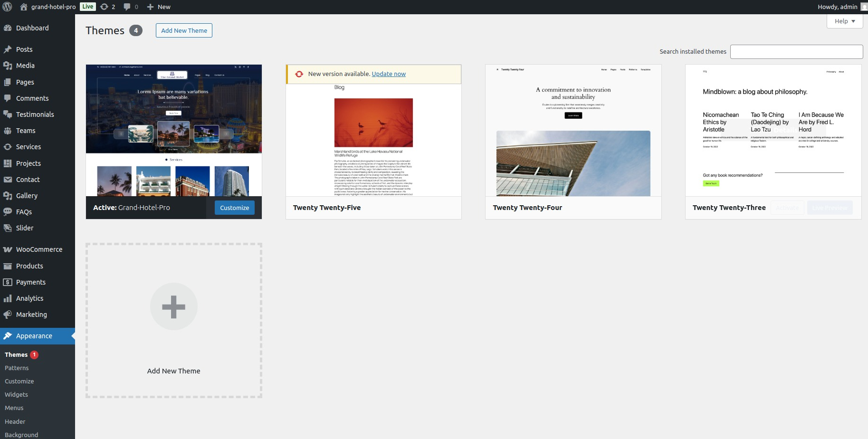Open the Howdy admin account dropdown
Image resolution: width=868 pixels, height=439 pixels.
838,7
